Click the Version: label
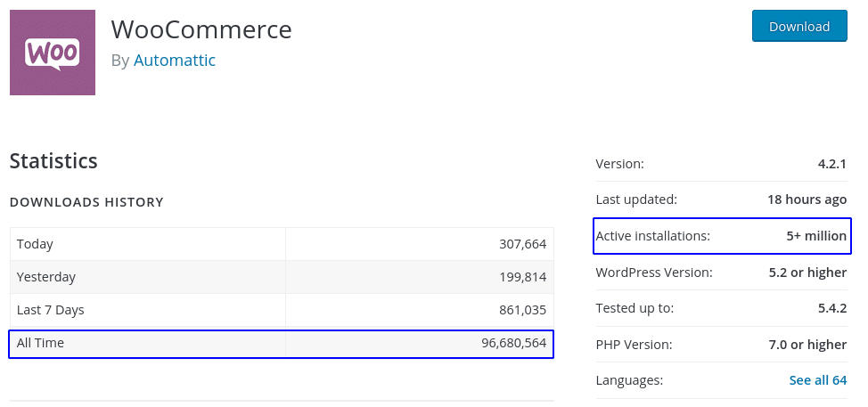 click(620, 164)
